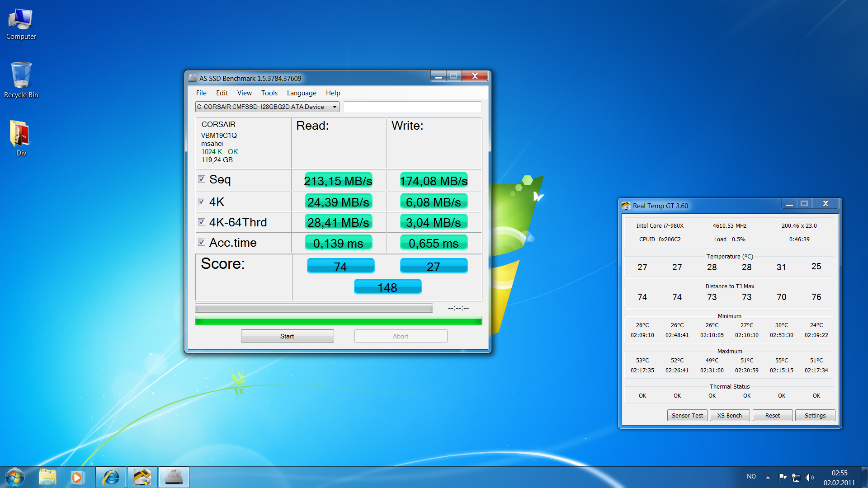This screenshot has width=868, height=488.
Task: Click the Real Temp title bar icon
Action: click(626, 206)
